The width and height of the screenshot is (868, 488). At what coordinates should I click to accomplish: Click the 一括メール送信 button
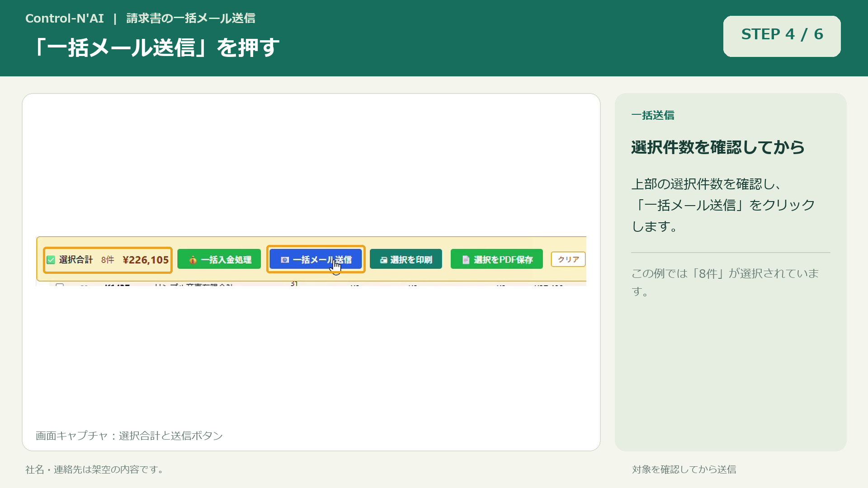(x=316, y=259)
